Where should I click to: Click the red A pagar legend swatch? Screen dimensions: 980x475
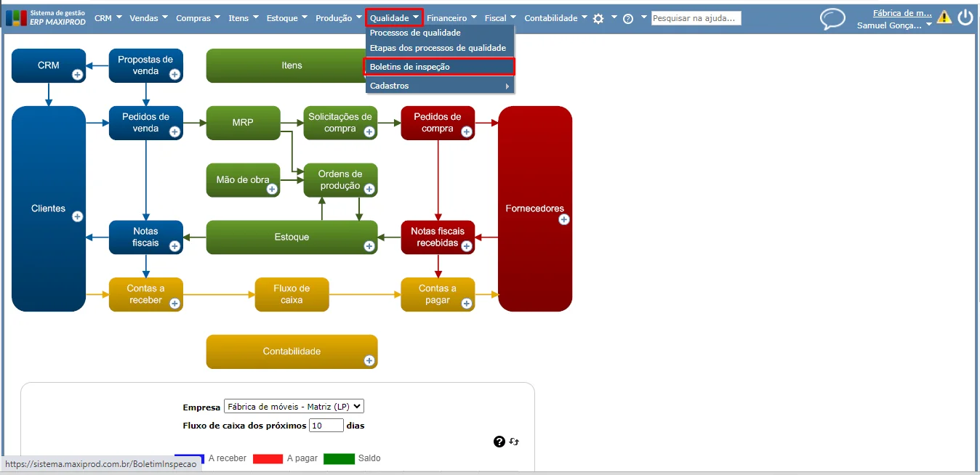tap(268, 458)
